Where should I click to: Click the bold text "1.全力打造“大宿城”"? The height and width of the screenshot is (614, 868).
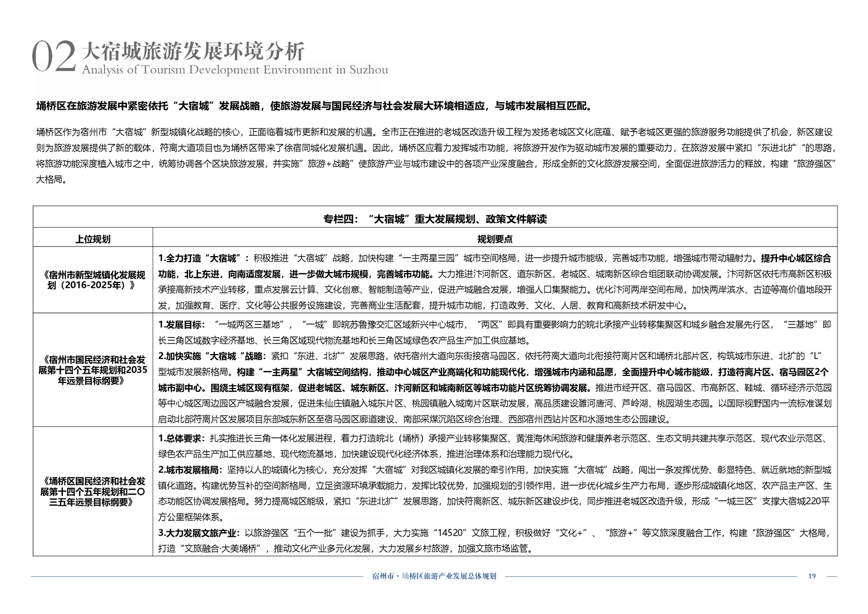[x=203, y=258]
